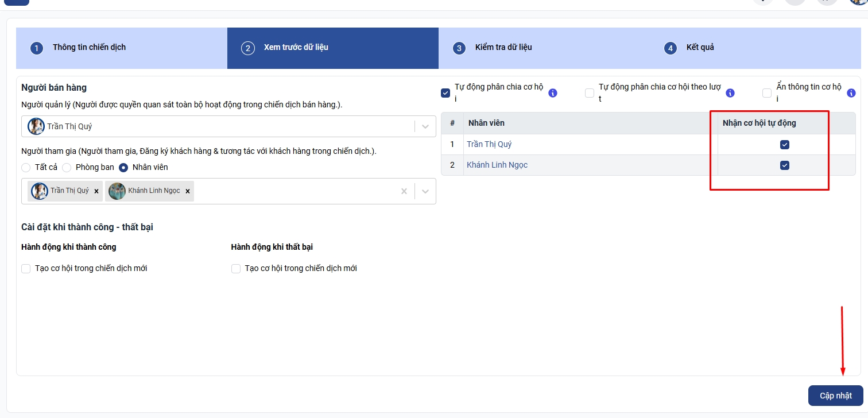The width and height of the screenshot is (868, 418).
Task: Expand the Người quản lý dropdown arrow
Action: 425,126
